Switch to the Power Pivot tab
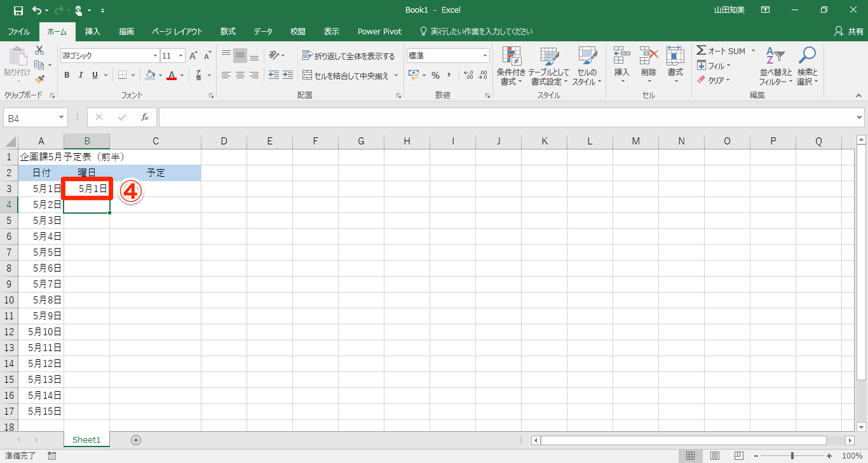This screenshot has width=868, height=463. coord(379,31)
